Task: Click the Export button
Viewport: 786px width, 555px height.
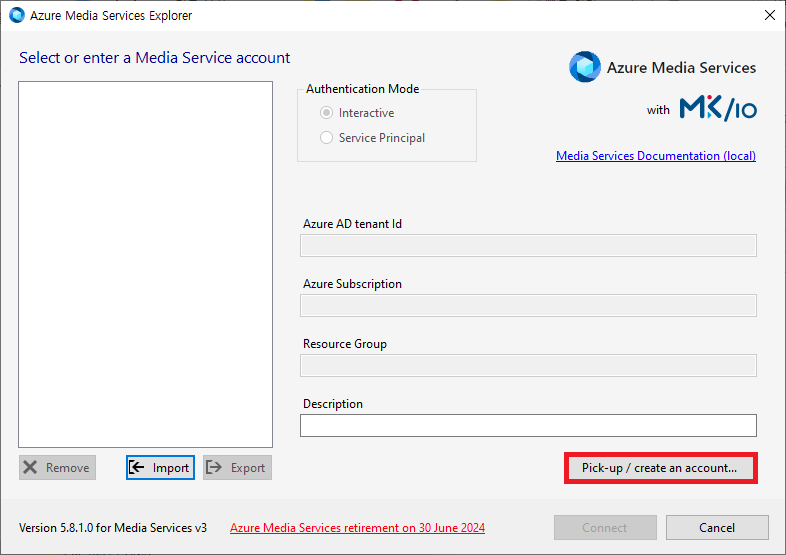Action: pos(238,468)
